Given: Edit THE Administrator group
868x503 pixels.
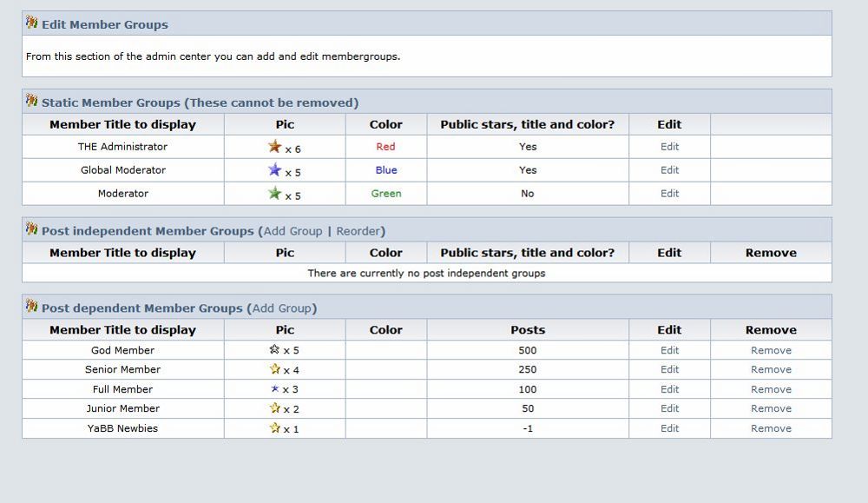Looking at the screenshot, I should 669,147.
